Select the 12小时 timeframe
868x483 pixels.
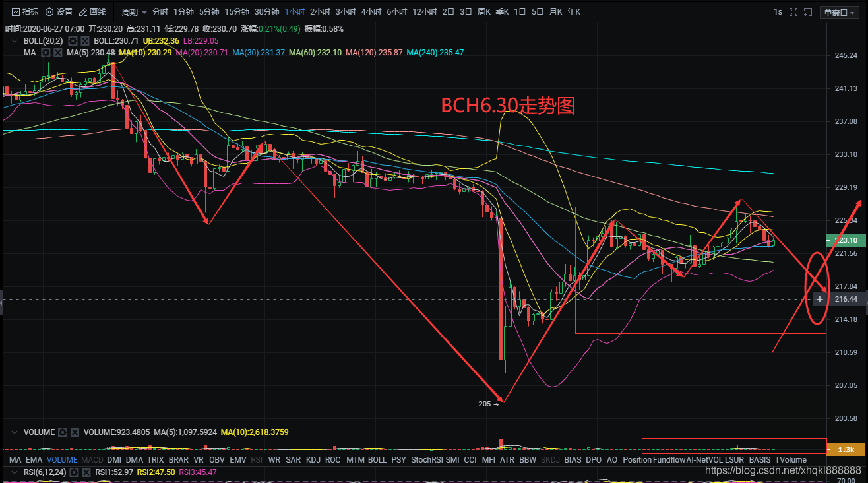coord(425,12)
